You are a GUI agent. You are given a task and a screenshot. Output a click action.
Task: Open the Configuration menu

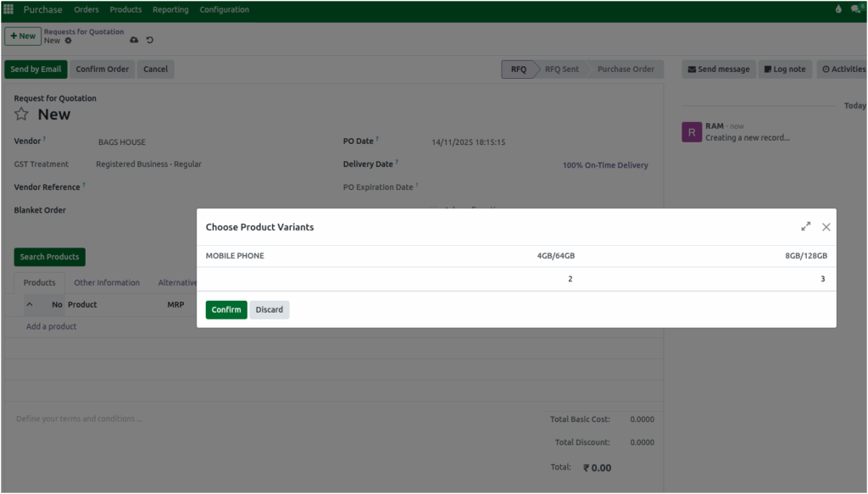coord(224,9)
